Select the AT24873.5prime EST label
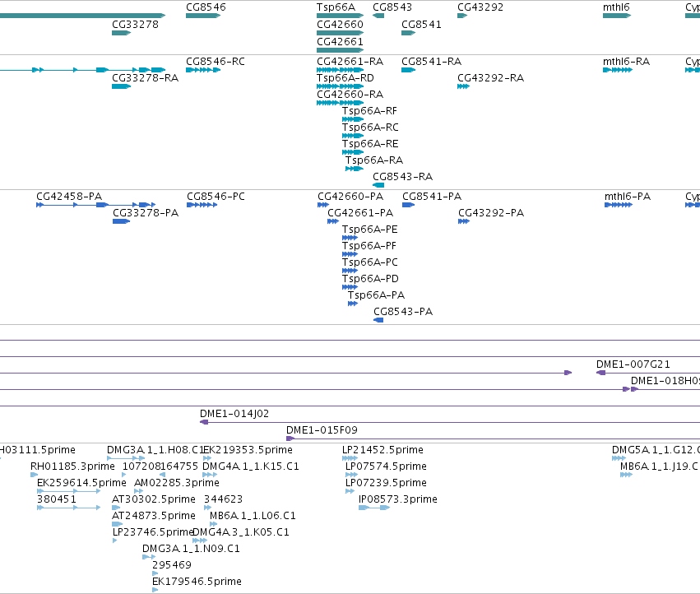 pos(154,515)
